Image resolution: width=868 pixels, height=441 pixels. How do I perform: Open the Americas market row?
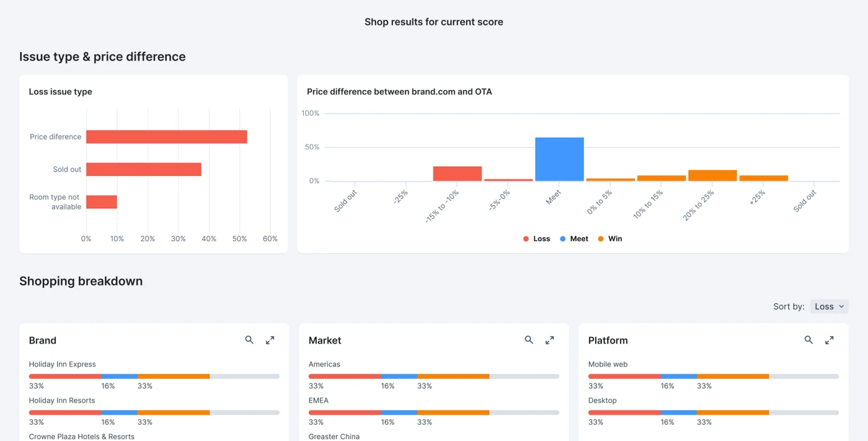[x=324, y=364]
